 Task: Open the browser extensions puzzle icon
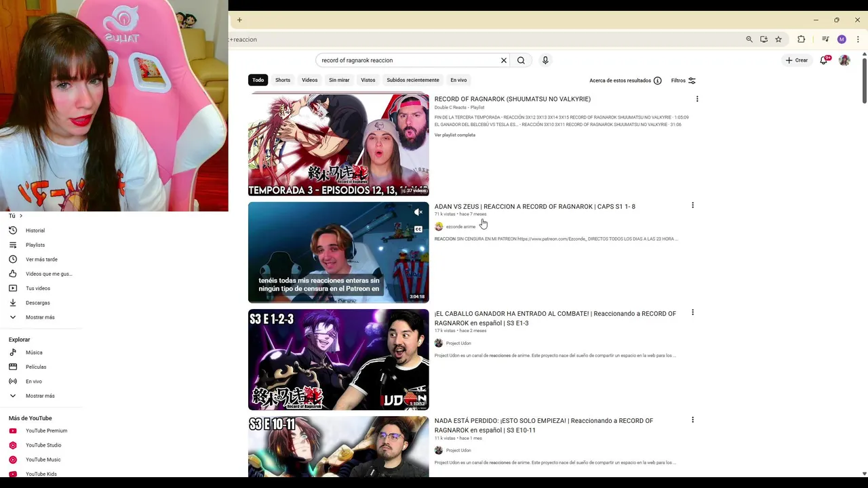[x=801, y=39]
